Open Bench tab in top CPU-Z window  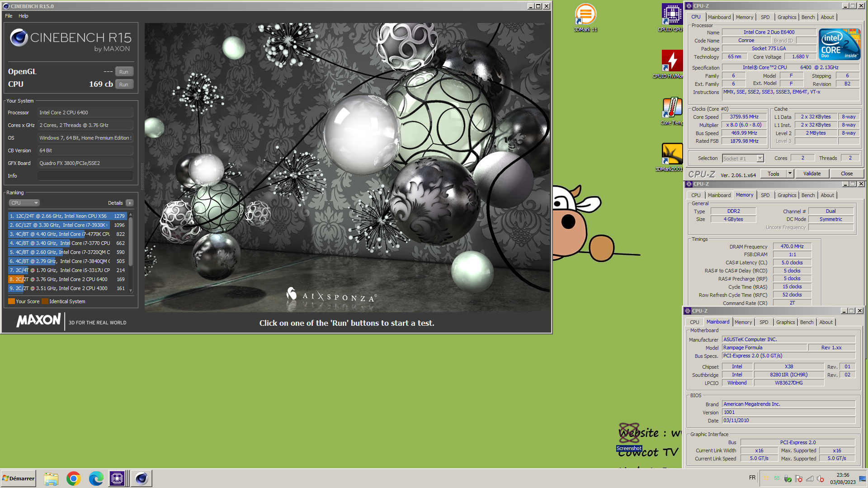(808, 17)
